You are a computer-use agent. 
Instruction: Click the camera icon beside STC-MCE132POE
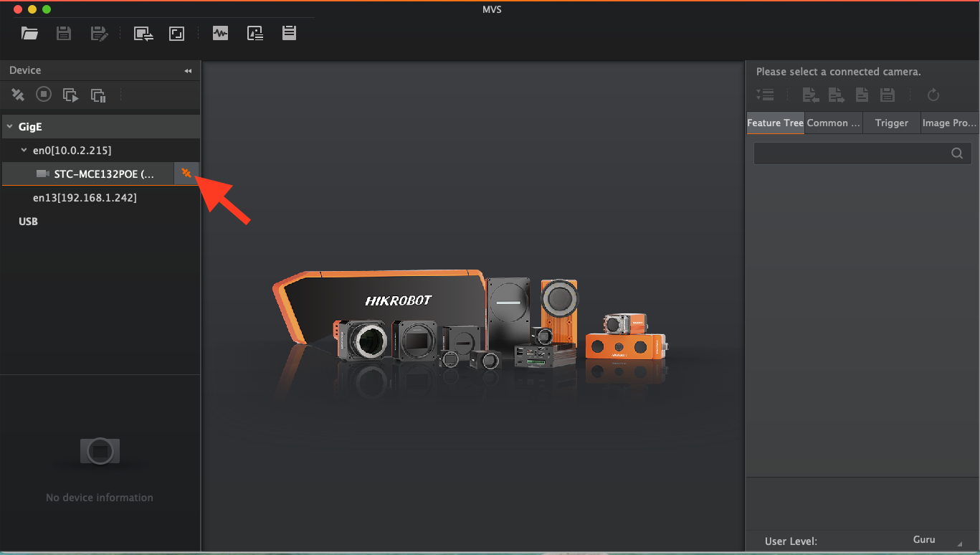(x=43, y=174)
